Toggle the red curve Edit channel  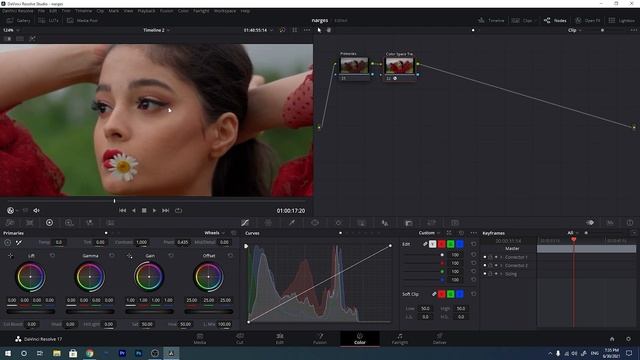point(442,244)
